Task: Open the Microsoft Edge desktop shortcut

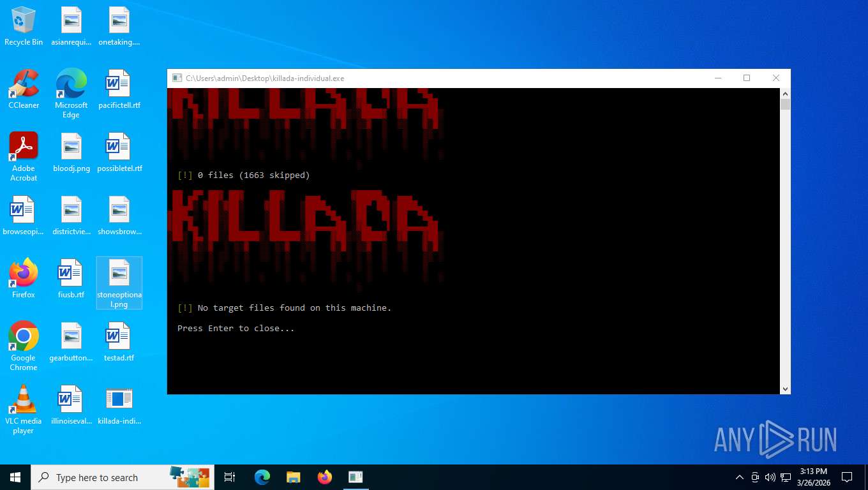Action: point(71,94)
